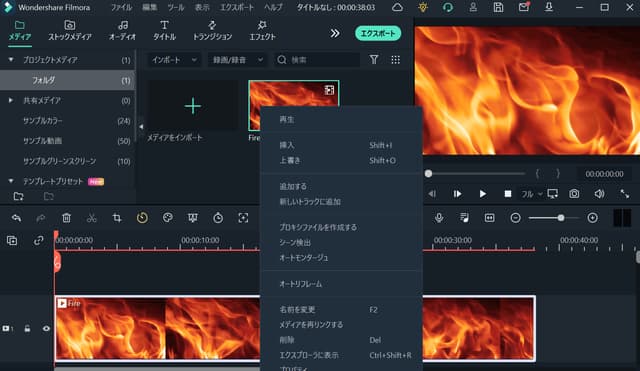This screenshot has height=371, width=640.
Task: Open the インポート dropdown
Action: pos(174,60)
